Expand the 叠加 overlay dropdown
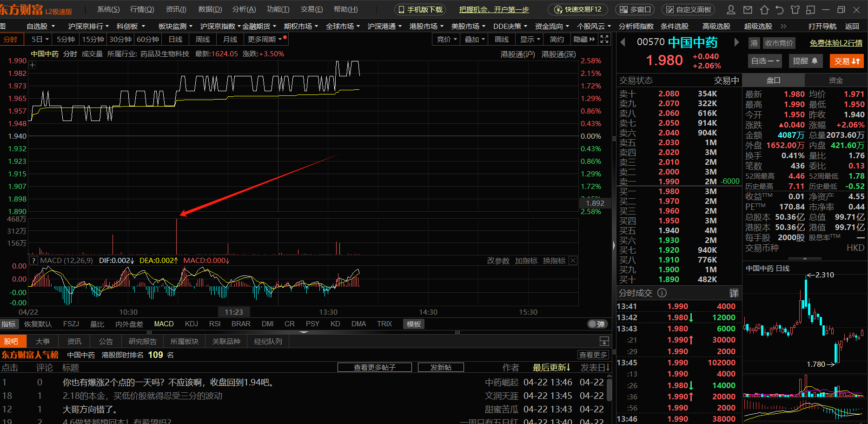This screenshot has width=868, height=424. point(475,40)
